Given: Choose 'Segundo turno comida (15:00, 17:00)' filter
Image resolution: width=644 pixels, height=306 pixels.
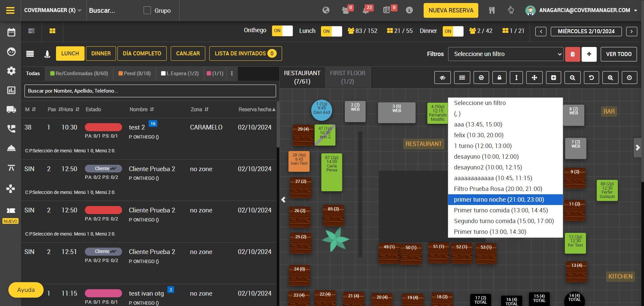Looking at the screenshot, I should pos(505,221).
